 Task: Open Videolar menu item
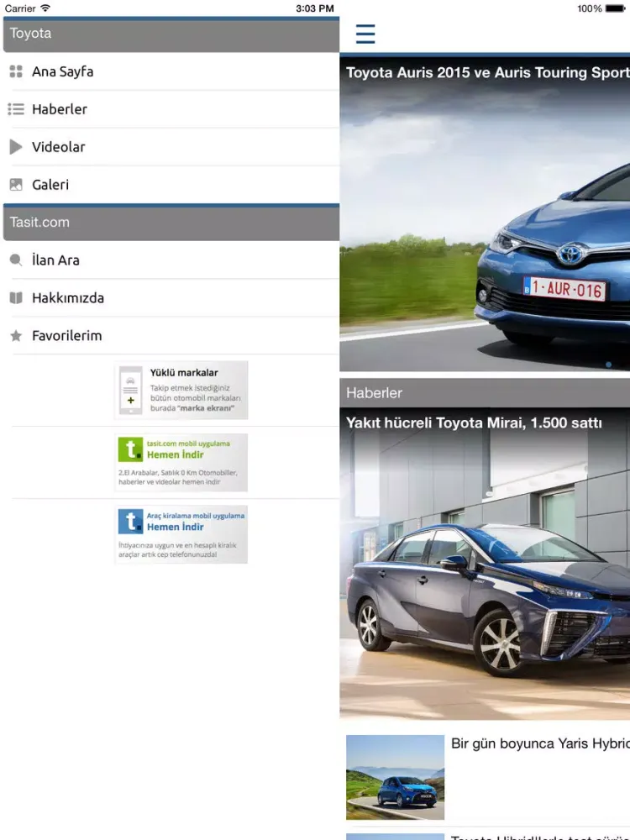171,147
